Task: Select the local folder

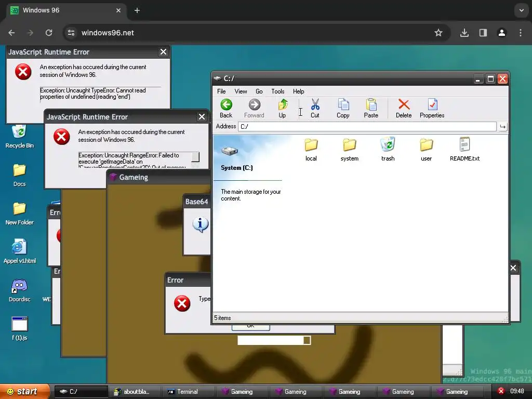Action: click(311, 150)
